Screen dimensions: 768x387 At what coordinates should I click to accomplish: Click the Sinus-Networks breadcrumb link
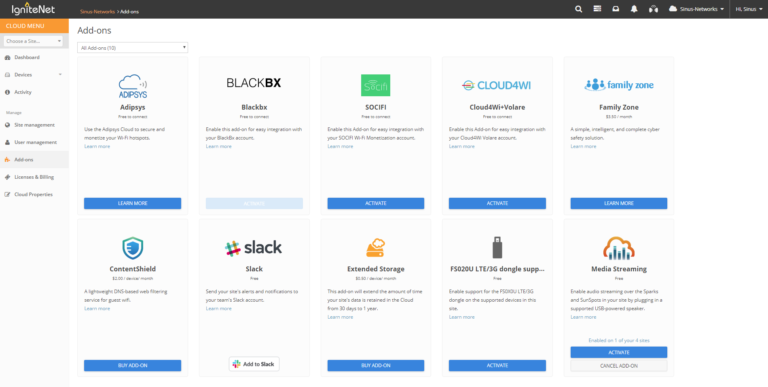(x=97, y=11)
